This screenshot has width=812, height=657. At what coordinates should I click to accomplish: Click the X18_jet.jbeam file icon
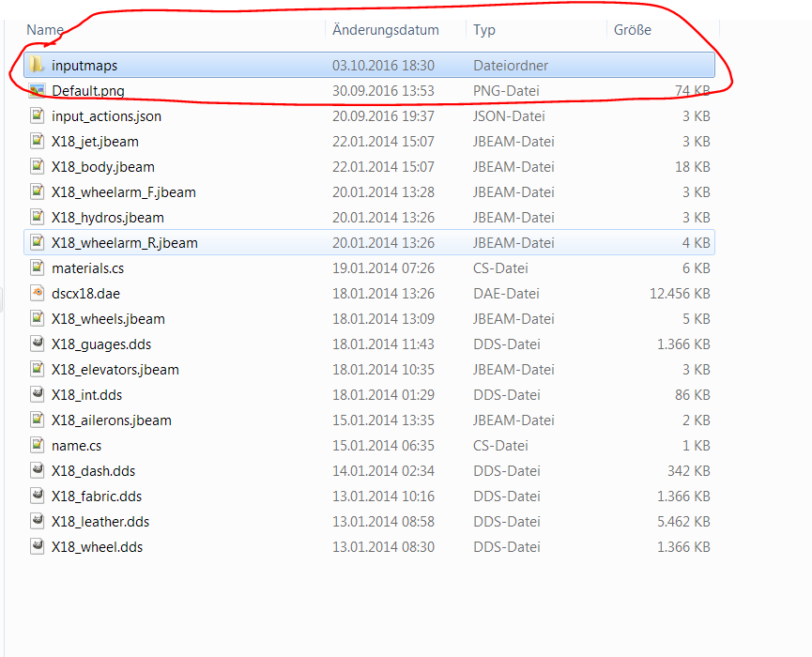[37, 141]
